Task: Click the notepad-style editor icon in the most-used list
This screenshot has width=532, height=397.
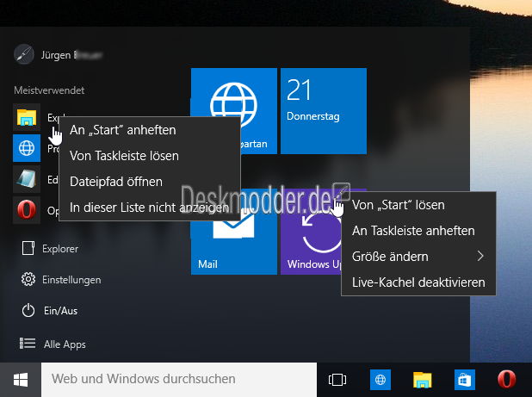Action: [x=27, y=179]
